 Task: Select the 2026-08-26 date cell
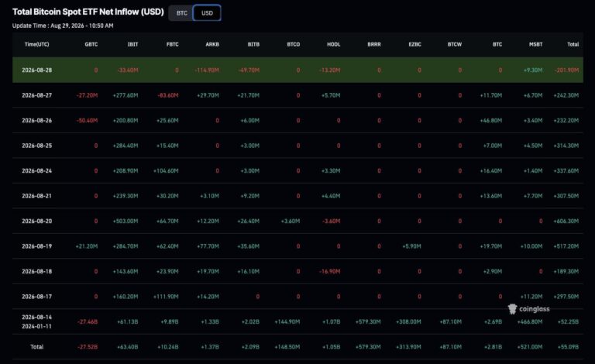coord(37,121)
